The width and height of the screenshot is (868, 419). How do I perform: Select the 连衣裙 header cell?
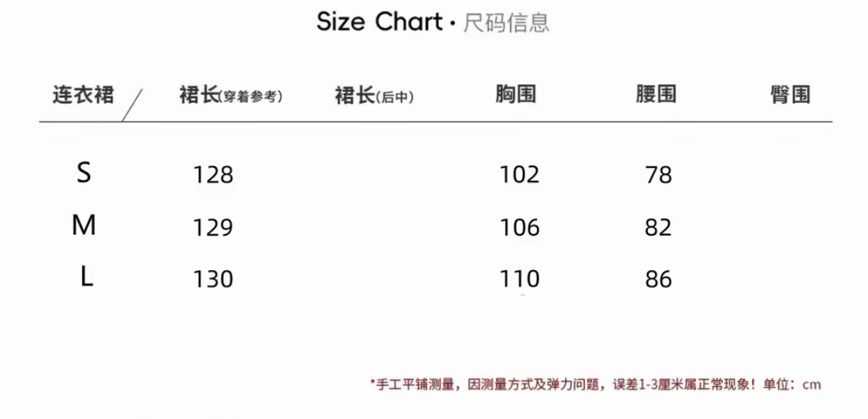pyautogui.click(x=83, y=94)
